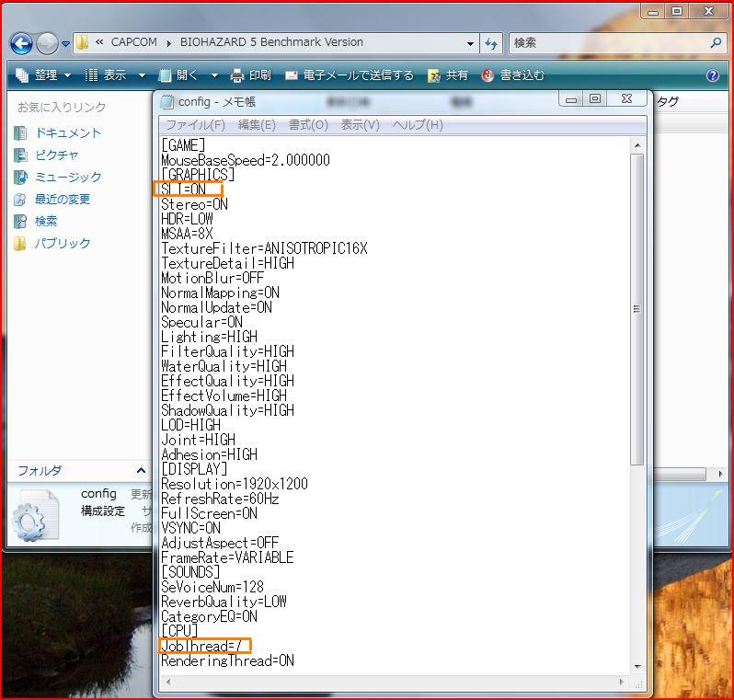Expand the 開く dropdown arrow
The height and width of the screenshot is (700, 734).
pyautogui.click(x=214, y=75)
